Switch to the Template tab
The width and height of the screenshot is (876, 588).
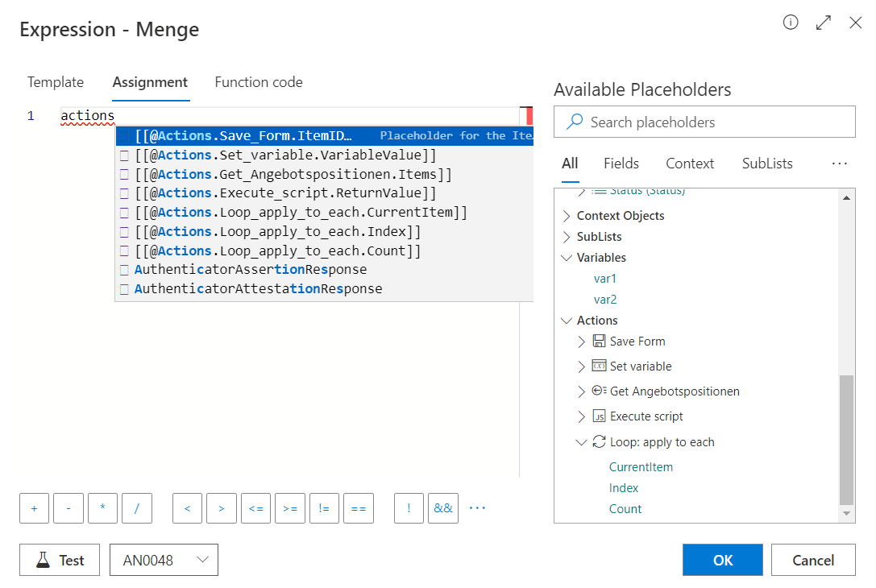point(56,82)
